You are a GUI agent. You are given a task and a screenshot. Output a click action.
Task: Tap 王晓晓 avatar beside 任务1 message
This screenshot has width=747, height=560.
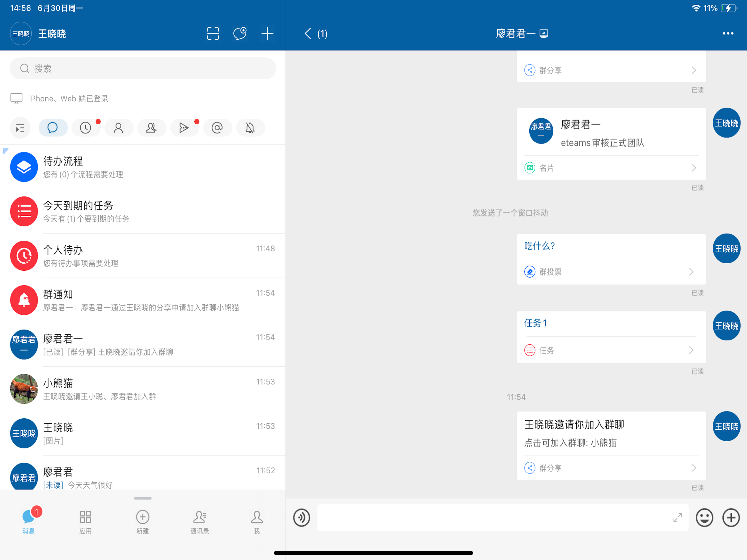click(726, 326)
